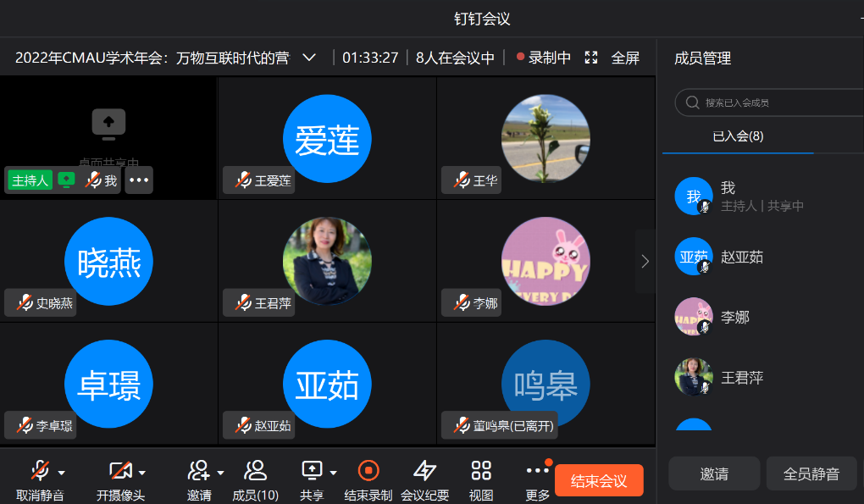Open meeting minutes lightning icon

click(x=424, y=470)
